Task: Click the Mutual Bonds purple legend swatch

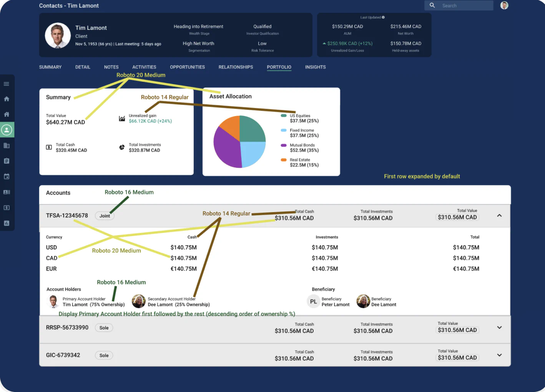Action: 284,145
